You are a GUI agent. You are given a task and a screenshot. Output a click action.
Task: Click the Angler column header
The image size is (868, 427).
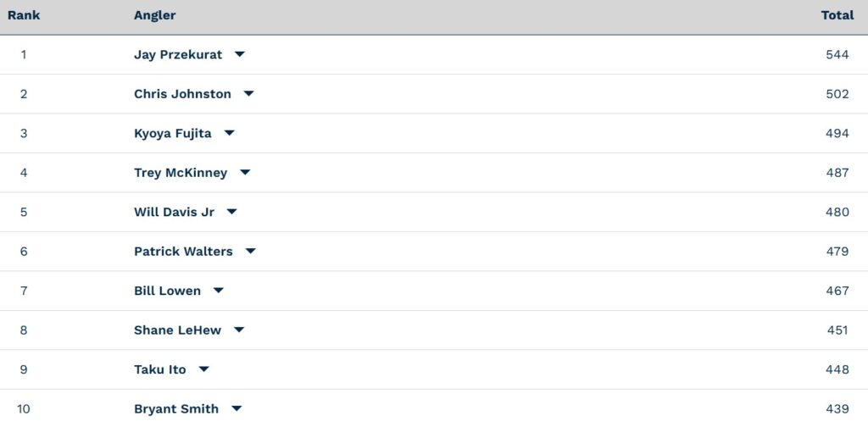[x=154, y=15]
